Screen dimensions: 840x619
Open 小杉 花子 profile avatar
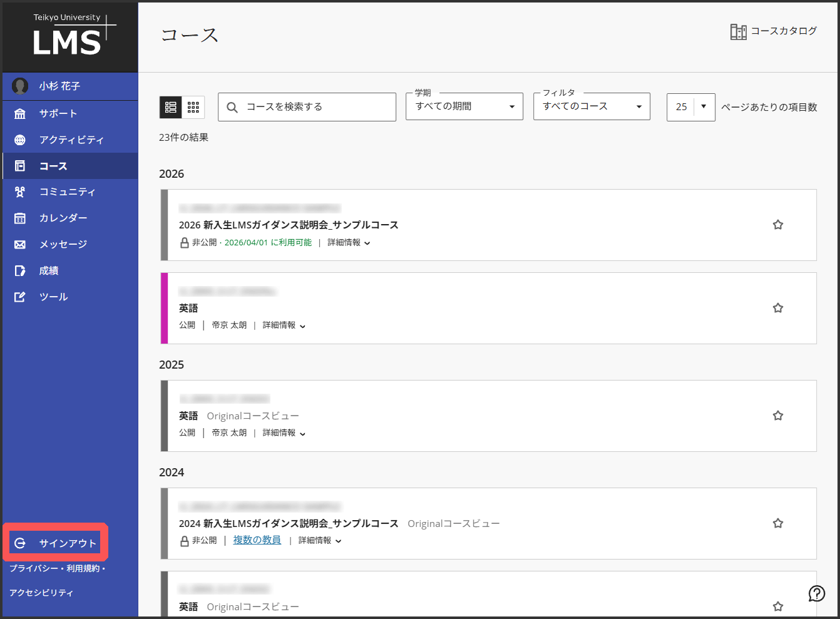20,86
